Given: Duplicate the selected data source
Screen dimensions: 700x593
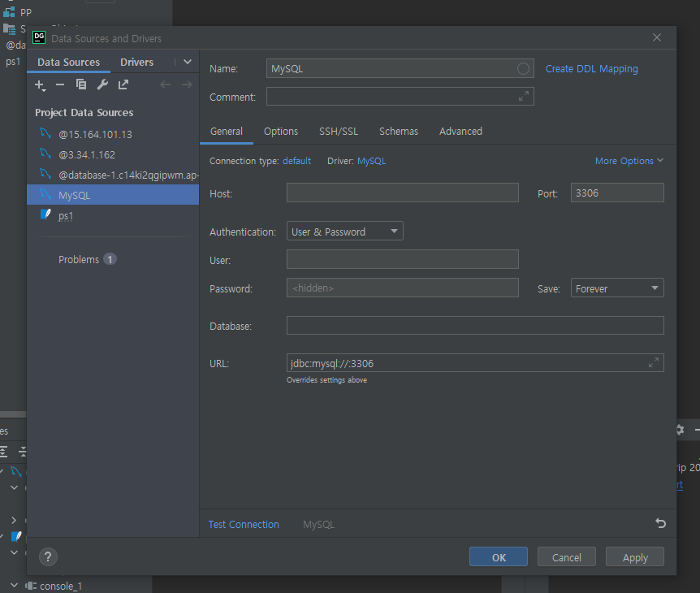Looking at the screenshot, I should pos(81,84).
